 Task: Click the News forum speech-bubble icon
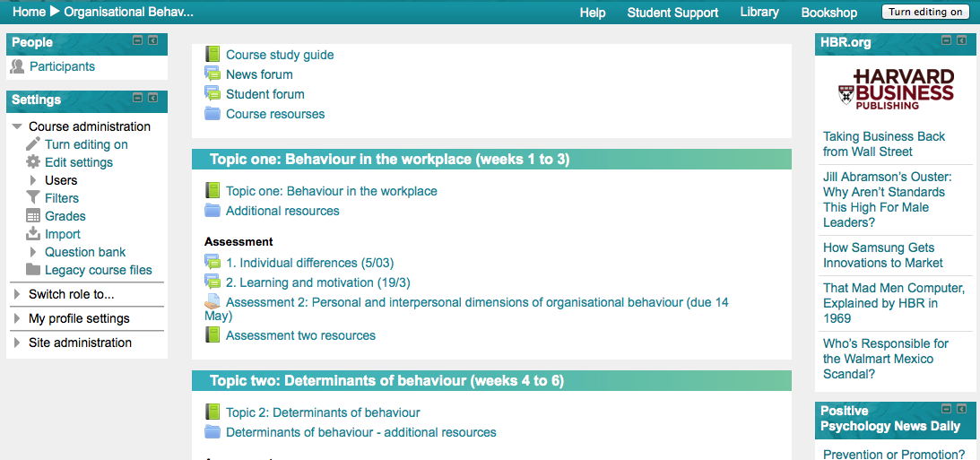point(212,74)
